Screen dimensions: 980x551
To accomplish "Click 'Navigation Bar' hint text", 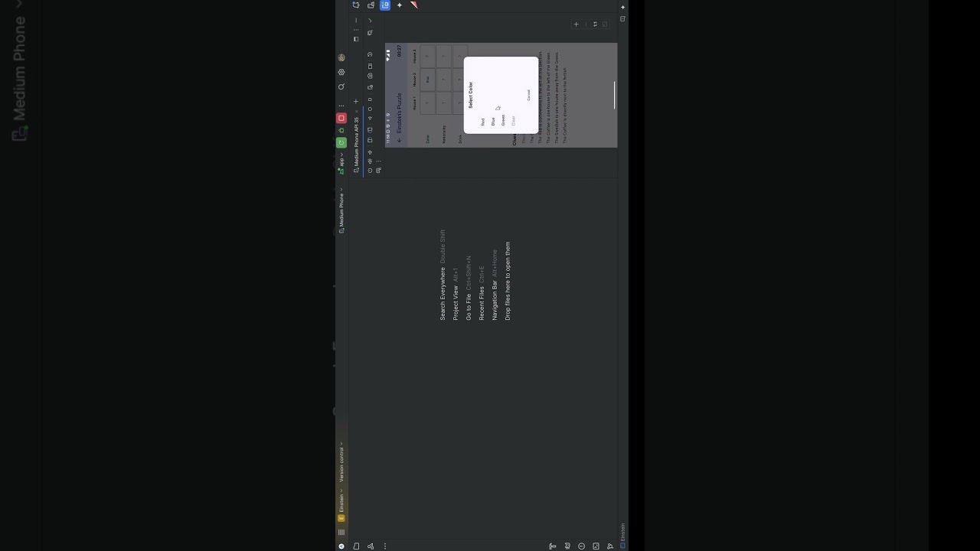I will pyautogui.click(x=495, y=301).
